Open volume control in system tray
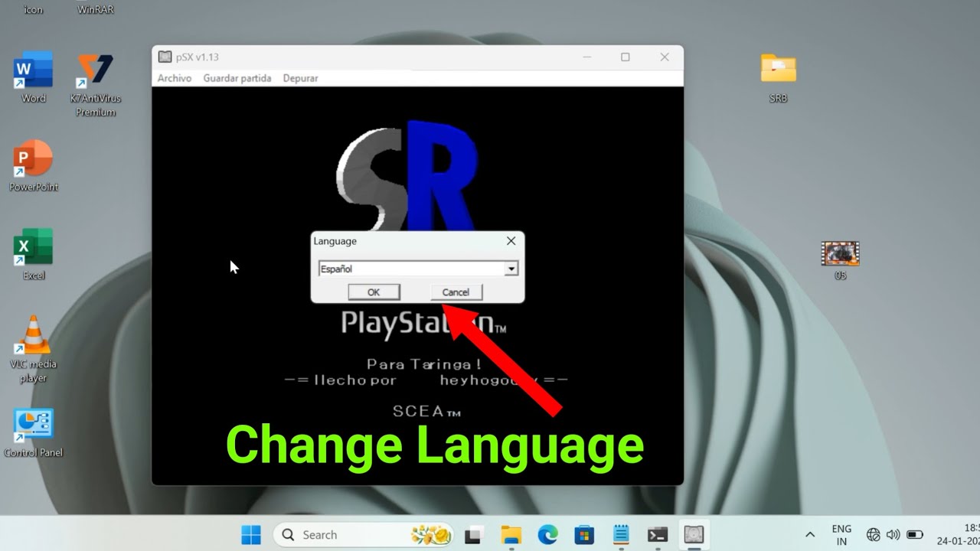Screen dimensions: 980x551 [893, 535]
